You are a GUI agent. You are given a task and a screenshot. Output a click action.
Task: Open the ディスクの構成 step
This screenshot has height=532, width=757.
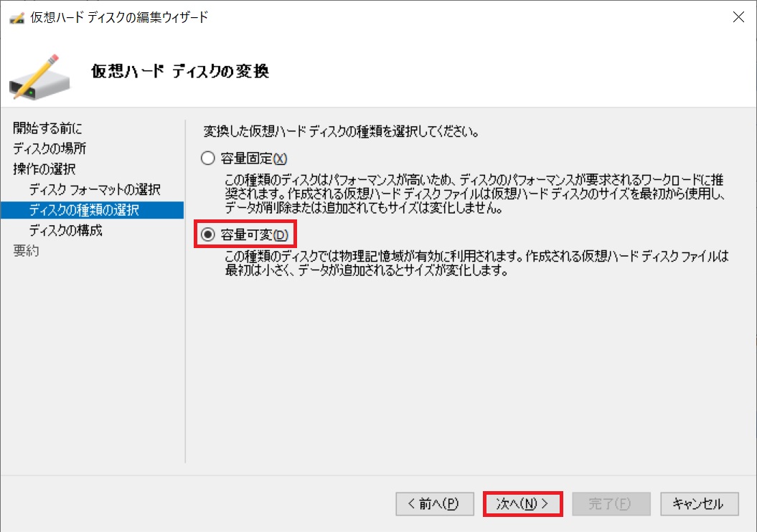pos(66,231)
